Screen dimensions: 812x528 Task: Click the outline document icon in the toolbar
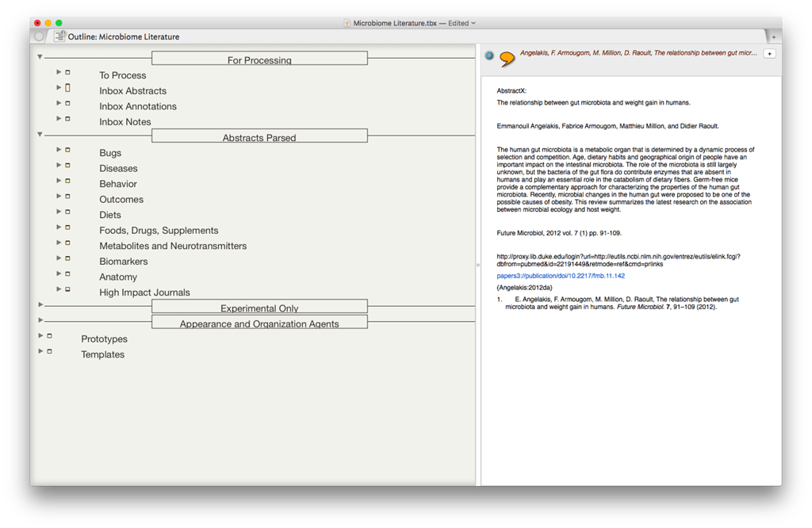pos(60,36)
